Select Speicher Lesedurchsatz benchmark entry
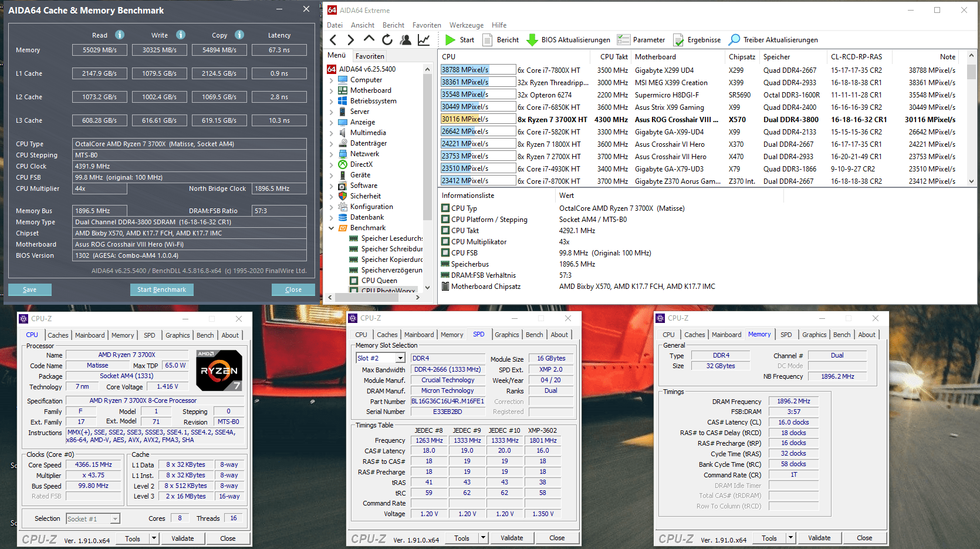 pos(391,238)
